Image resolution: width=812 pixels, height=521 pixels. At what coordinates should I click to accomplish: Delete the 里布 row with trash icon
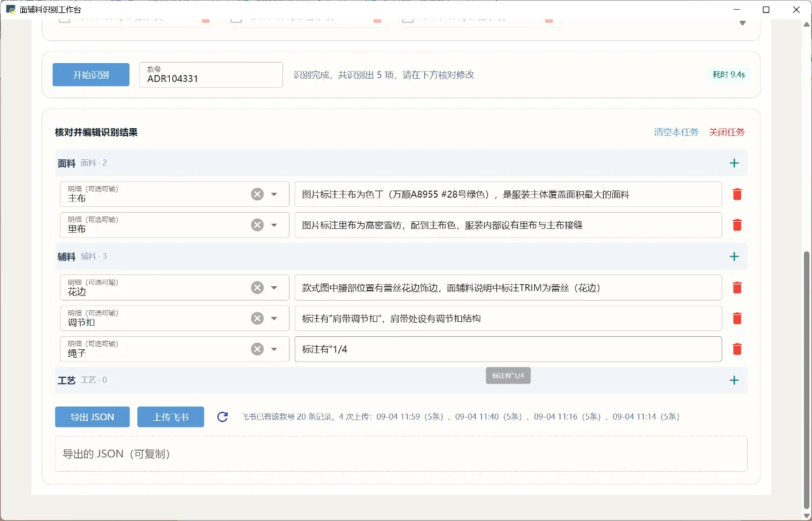(x=737, y=225)
